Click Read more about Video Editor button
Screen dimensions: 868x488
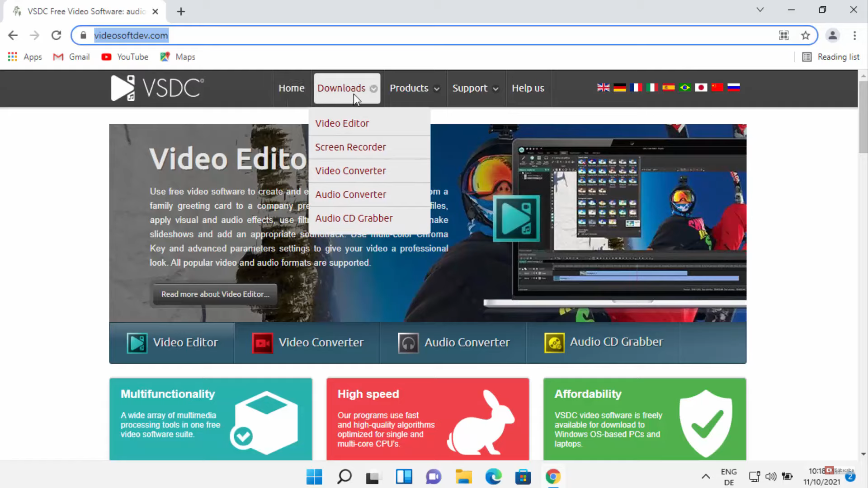coord(215,294)
